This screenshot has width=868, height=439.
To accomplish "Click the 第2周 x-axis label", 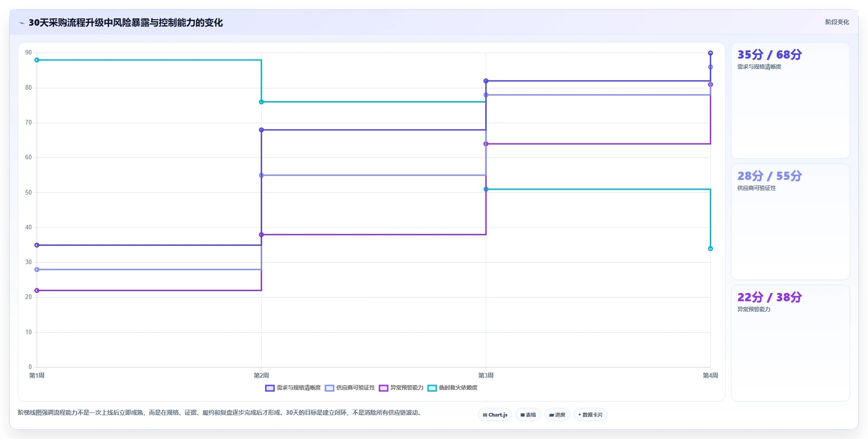I will [x=261, y=375].
